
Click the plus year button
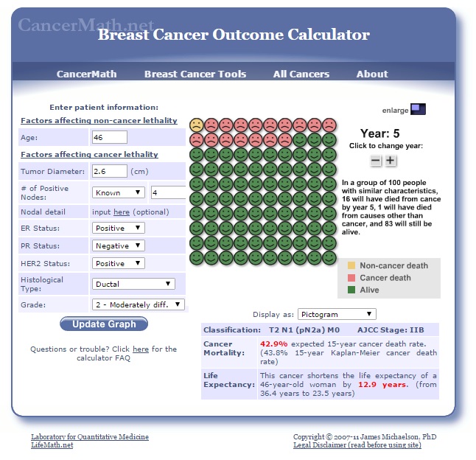(391, 161)
